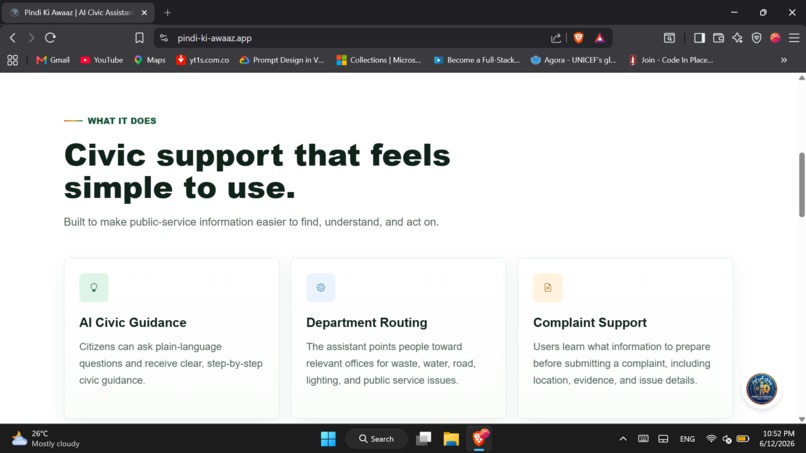Open File Explorer from the taskbar

pyautogui.click(x=451, y=439)
